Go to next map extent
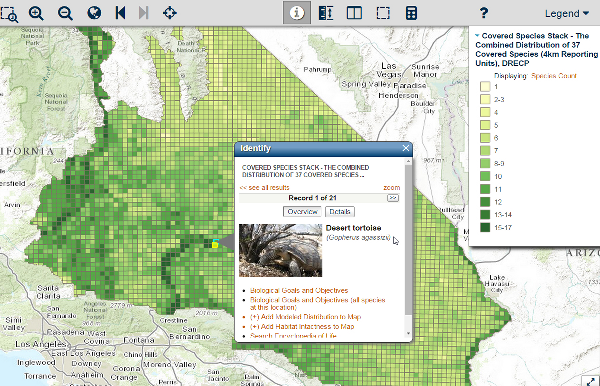 point(143,13)
